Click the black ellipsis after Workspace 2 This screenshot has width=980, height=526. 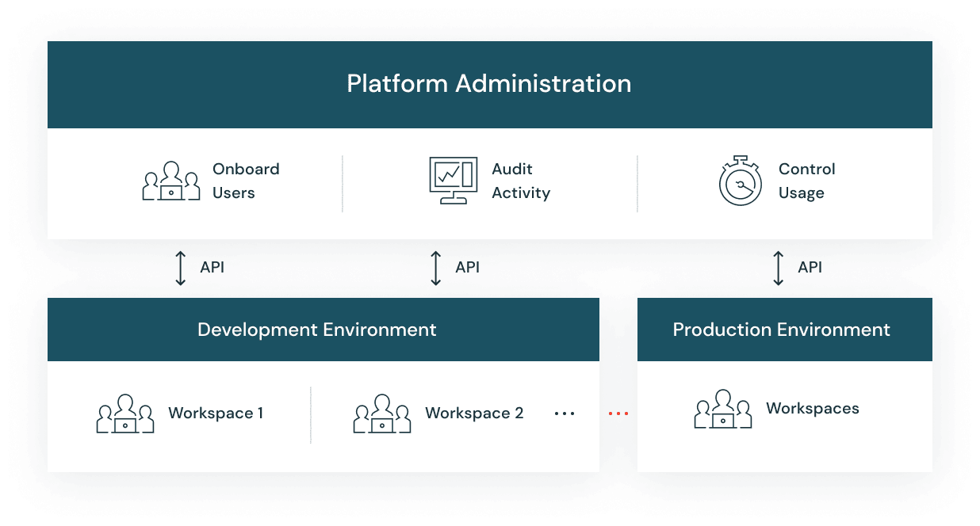tap(565, 414)
